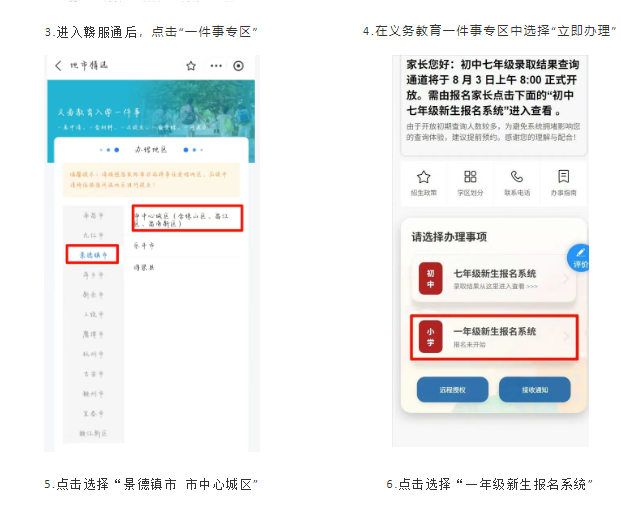Expand the 七年级新生报名系统 chevron arrow
Image resolution: width=621 pixels, height=507 pixels.
[x=566, y=279]
